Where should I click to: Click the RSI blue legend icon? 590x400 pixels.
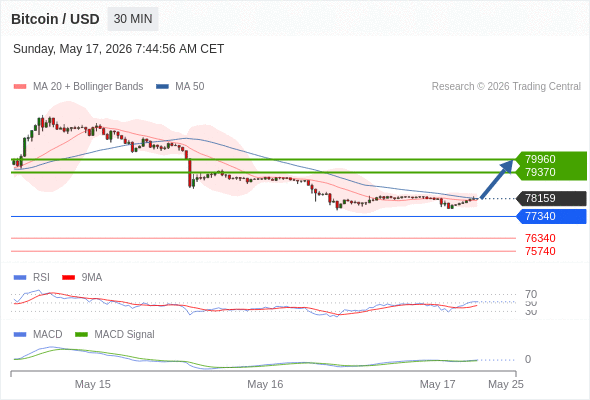(x=20, y=278)
